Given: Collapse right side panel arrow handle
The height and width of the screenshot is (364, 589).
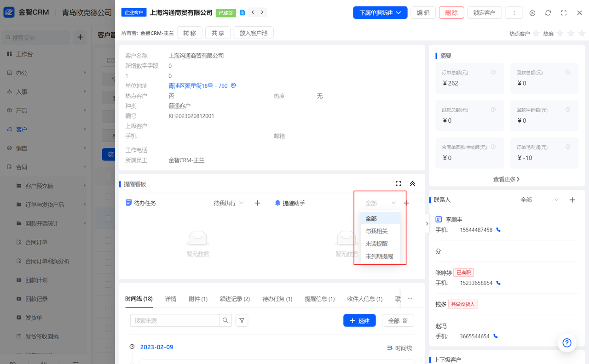Looking at the screenshot, I should coord(427,223).
